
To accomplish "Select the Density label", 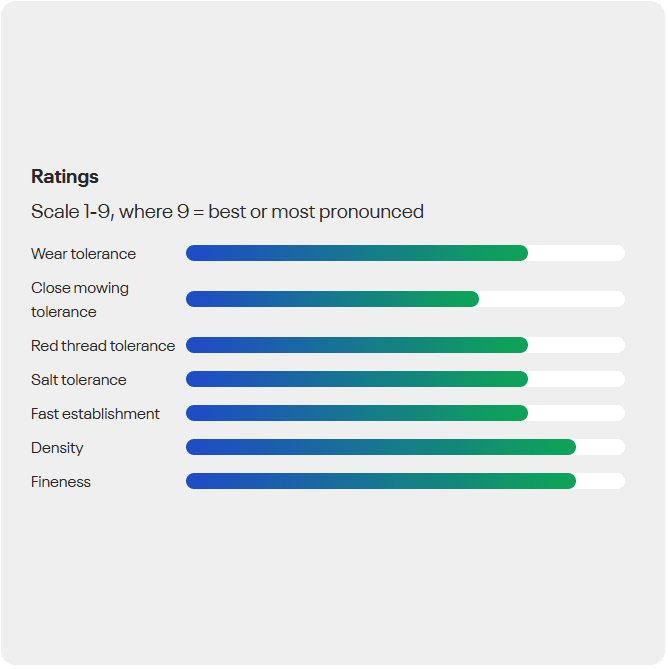I will [57, 448].
